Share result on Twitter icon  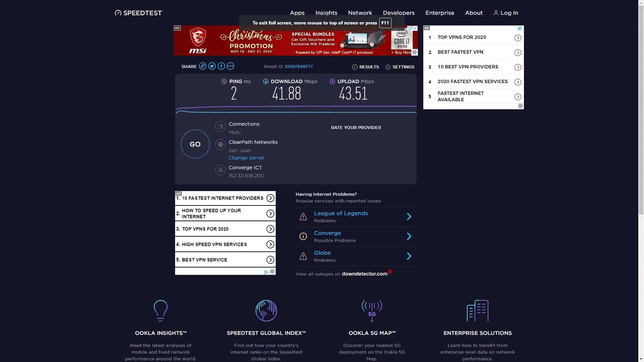click(212, 66)
